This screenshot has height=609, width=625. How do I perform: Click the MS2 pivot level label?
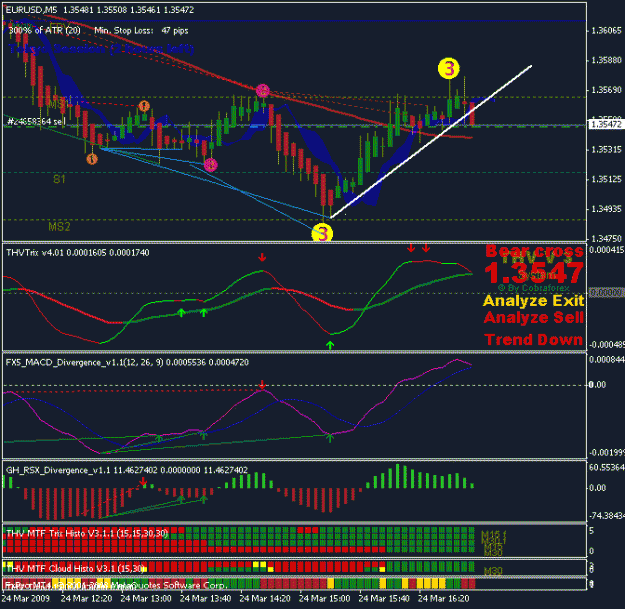[59, 227]
